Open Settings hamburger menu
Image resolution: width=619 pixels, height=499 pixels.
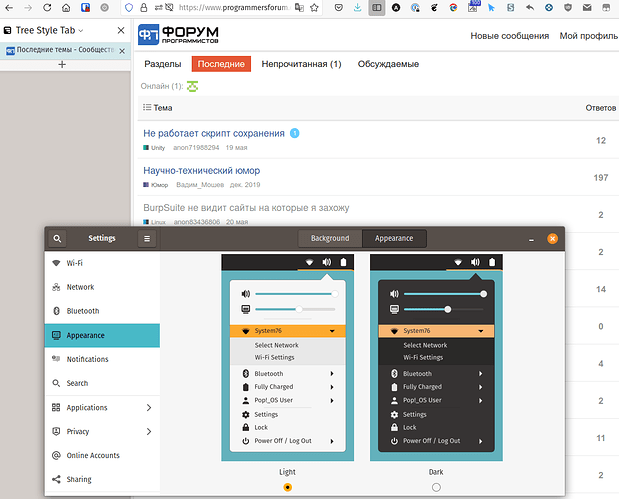click(147, 238)
